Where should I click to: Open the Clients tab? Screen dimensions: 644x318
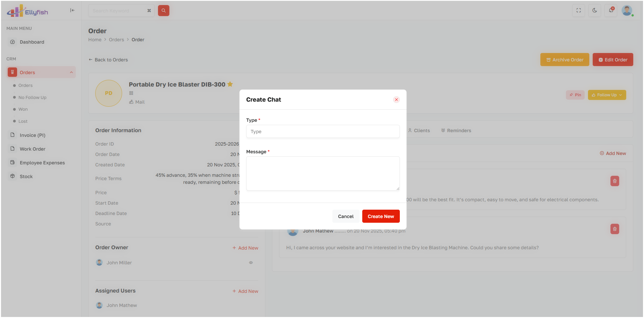(419, 130)
